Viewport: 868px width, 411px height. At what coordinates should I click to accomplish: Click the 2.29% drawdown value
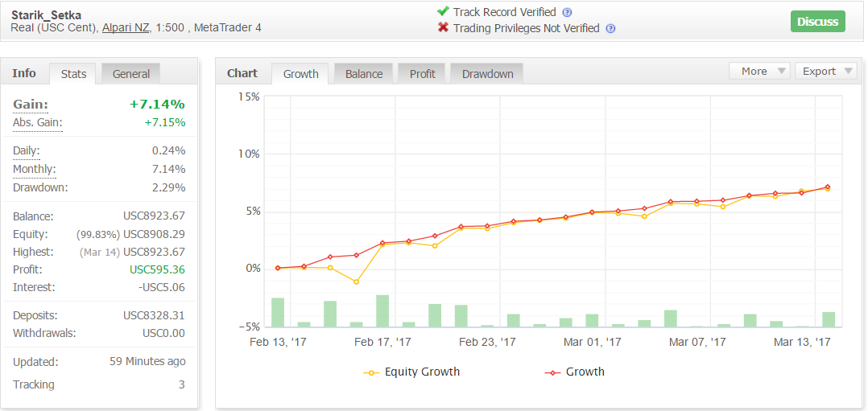[x=169, y=187]
